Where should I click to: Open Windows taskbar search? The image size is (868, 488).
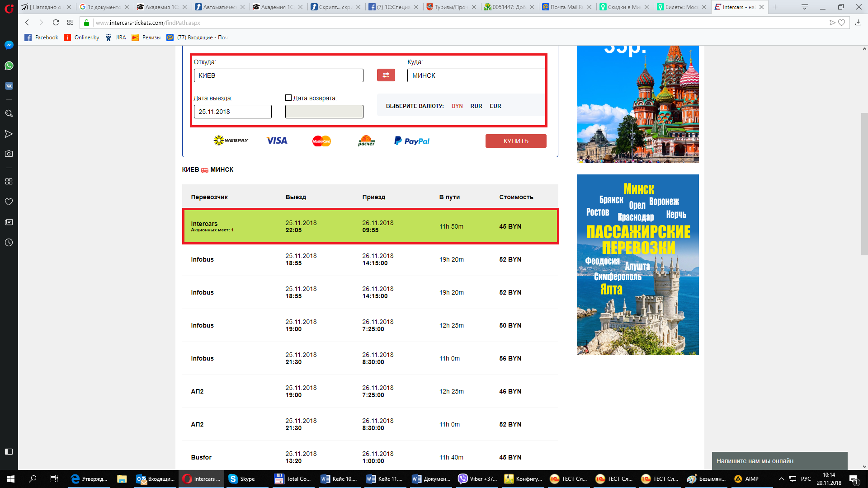[33, 479]
